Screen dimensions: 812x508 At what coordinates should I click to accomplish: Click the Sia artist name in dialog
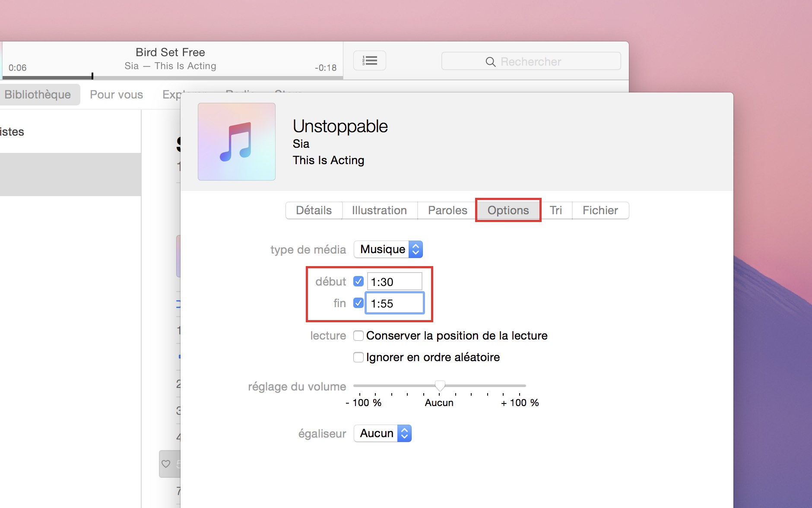pos(301,144)
